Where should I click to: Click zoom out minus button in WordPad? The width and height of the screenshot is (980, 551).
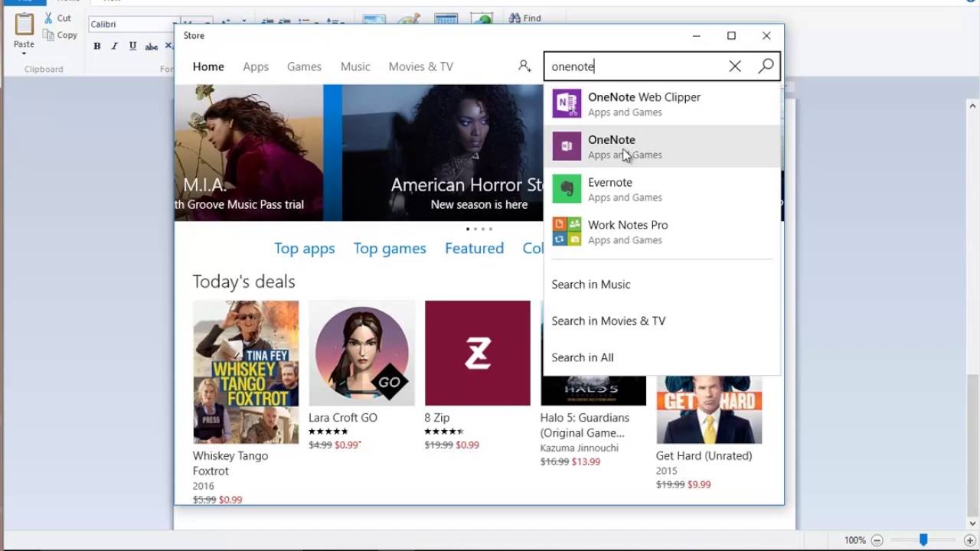[x=877, y=540]
